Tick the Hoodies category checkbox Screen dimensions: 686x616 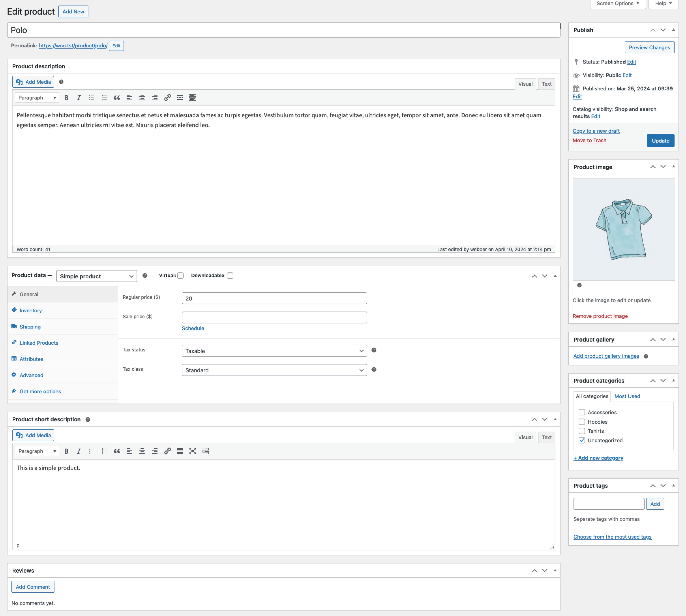pyautogui.click(x=582, y=422)
